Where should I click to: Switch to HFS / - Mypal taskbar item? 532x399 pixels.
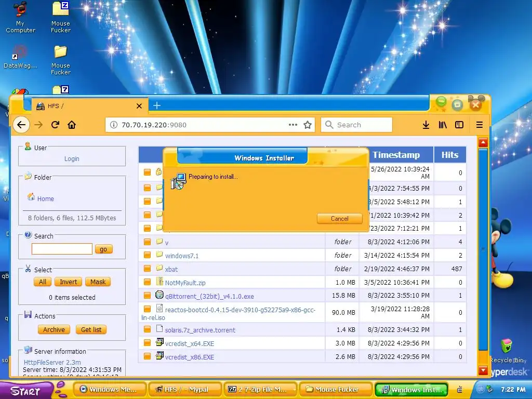coord(185,390)
